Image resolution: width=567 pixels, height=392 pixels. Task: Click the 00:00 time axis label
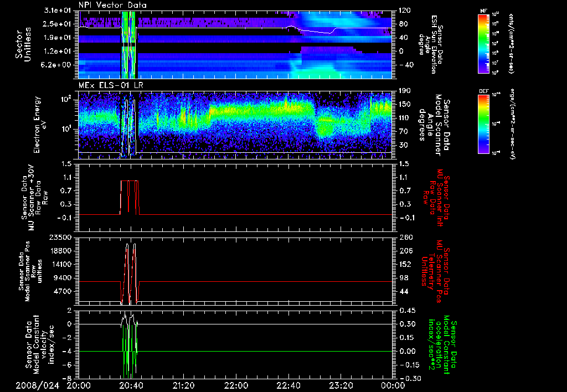click(x=392, y=385)
